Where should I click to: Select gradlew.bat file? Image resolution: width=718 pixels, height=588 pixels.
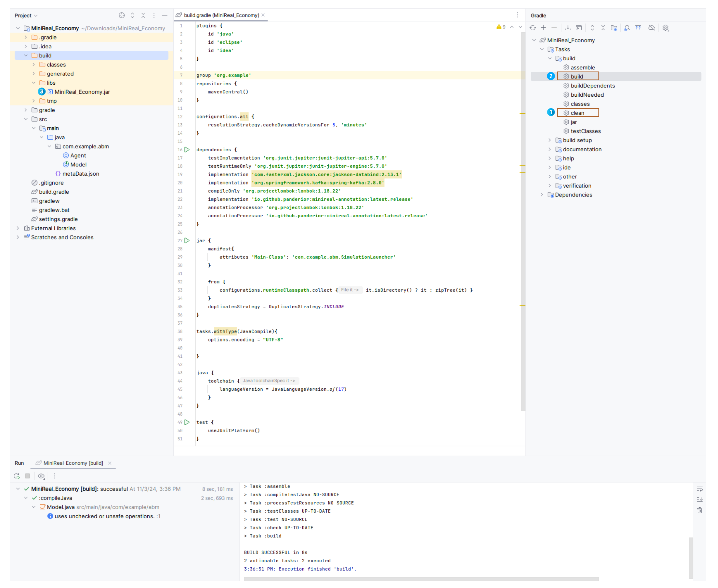(x=50, y=210)
